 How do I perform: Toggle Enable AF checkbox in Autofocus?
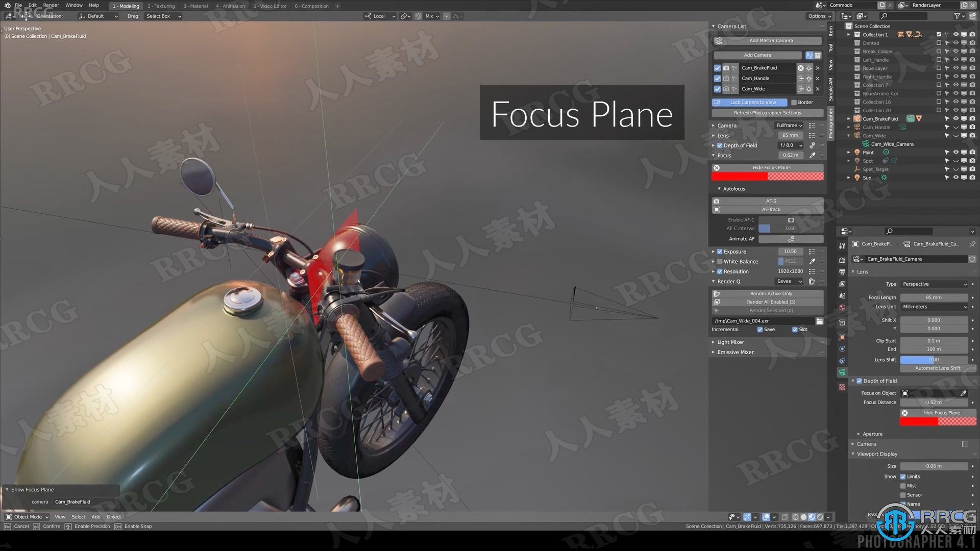point(791,219)
